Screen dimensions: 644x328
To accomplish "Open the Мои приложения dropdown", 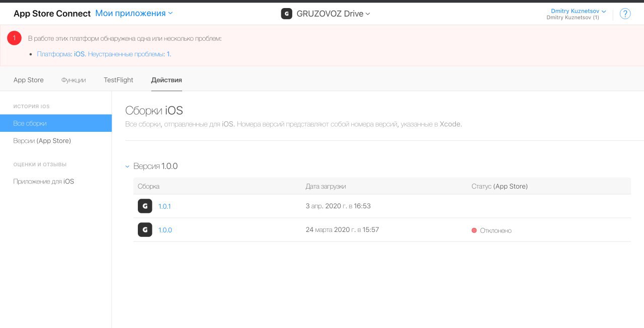I will pos(134,14).
